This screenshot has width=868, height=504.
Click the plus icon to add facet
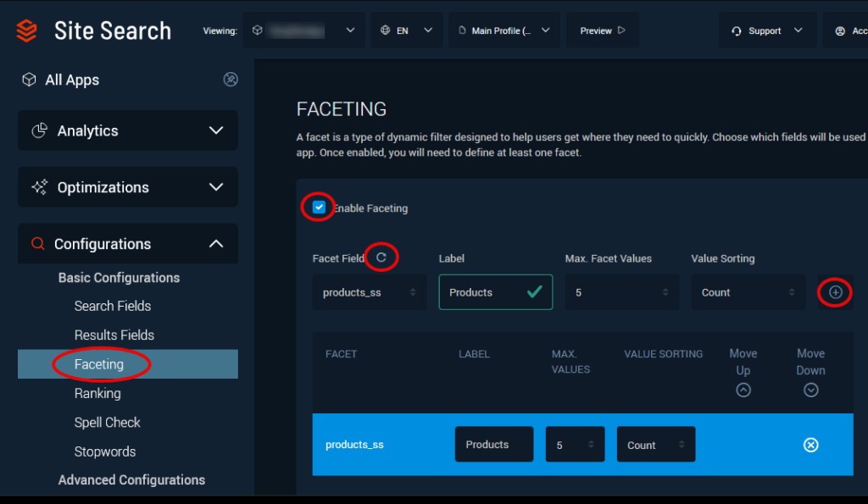pos(836,292)
